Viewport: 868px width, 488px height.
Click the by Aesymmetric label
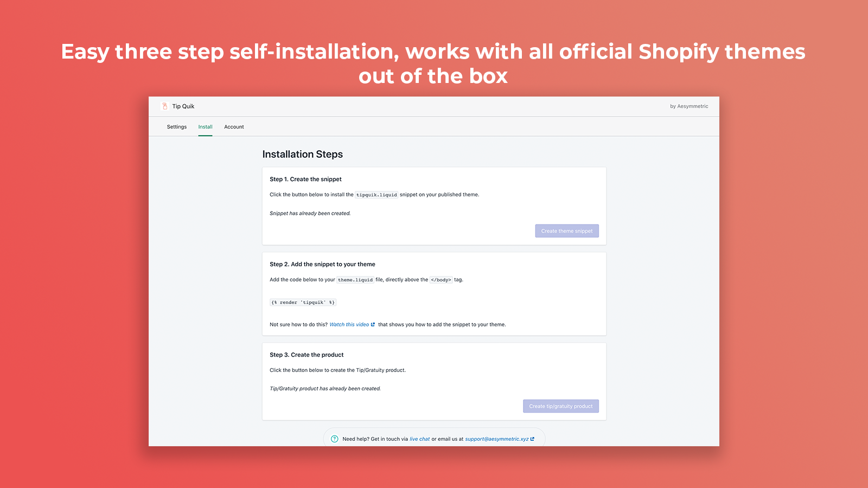690,106
